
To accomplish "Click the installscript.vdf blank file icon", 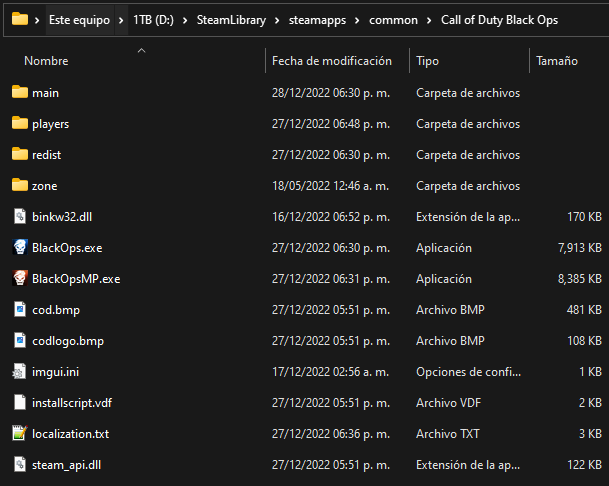I will pos(20,402).
